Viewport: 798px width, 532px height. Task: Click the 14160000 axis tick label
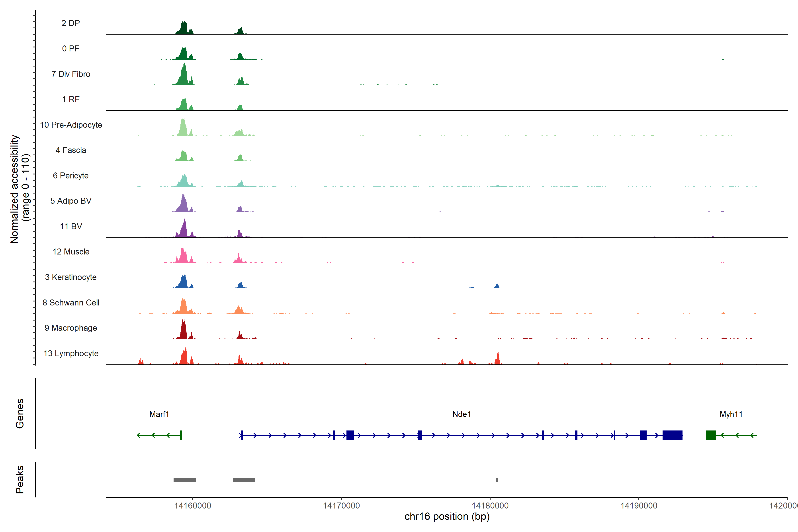click(192, 506)
